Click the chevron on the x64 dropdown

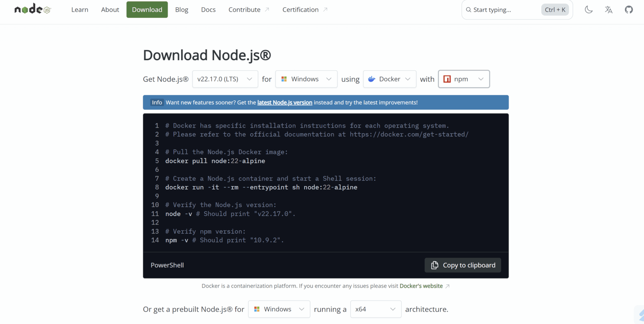point(393,309)
